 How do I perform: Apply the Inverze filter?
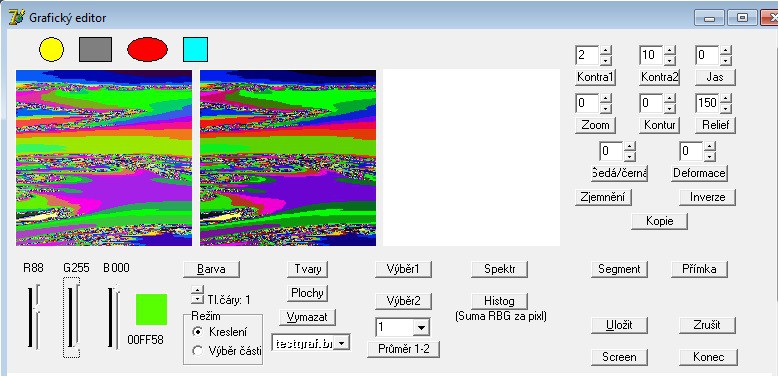(x=708, y=197)
